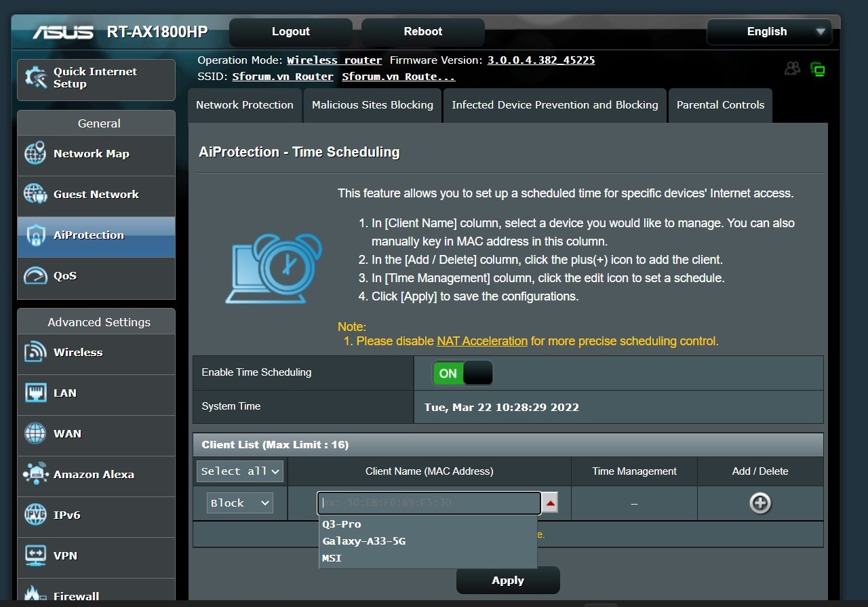This screenshot has width=868, height=607.
Task: Click the VPN monitor icon
Action: [35, 555]
